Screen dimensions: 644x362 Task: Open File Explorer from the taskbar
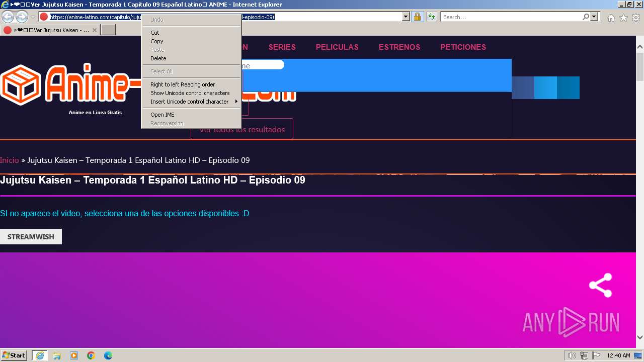(x=57, y=355)
